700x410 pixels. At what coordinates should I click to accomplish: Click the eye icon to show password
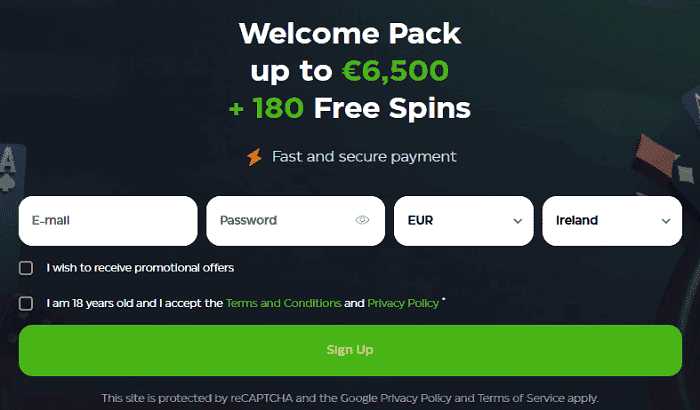(362, 220)
